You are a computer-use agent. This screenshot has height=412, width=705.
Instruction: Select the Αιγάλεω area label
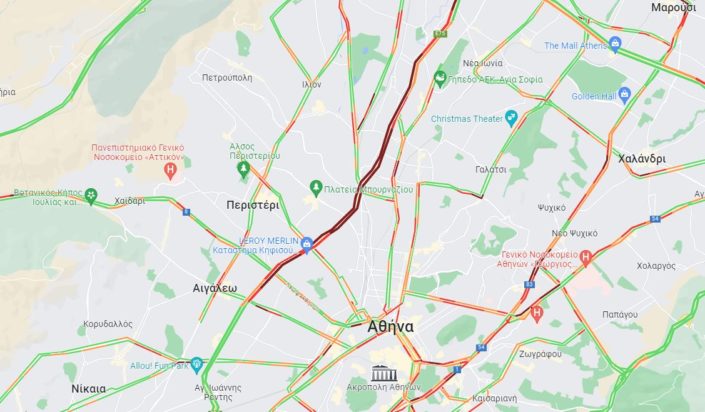coord(214,288)
